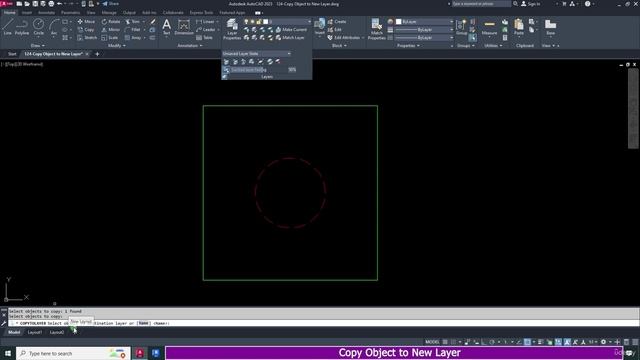Click the ByLayer white color swatch
This screenshot has width=640, height=360.
(398, 22)
